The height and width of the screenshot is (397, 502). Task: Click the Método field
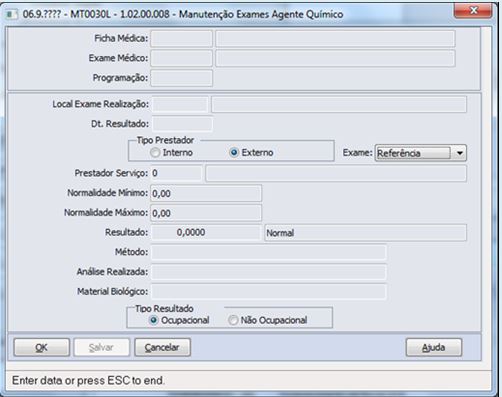pos(269,252)
